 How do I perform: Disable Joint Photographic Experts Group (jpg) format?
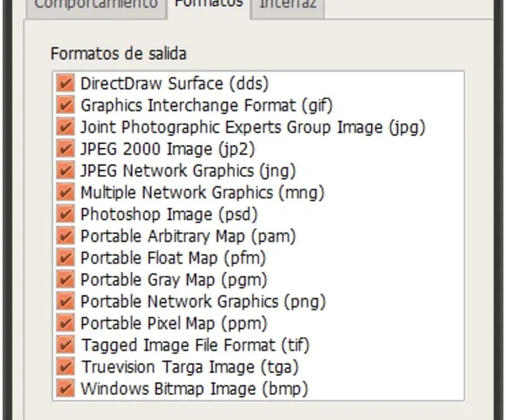pos(65,127)
